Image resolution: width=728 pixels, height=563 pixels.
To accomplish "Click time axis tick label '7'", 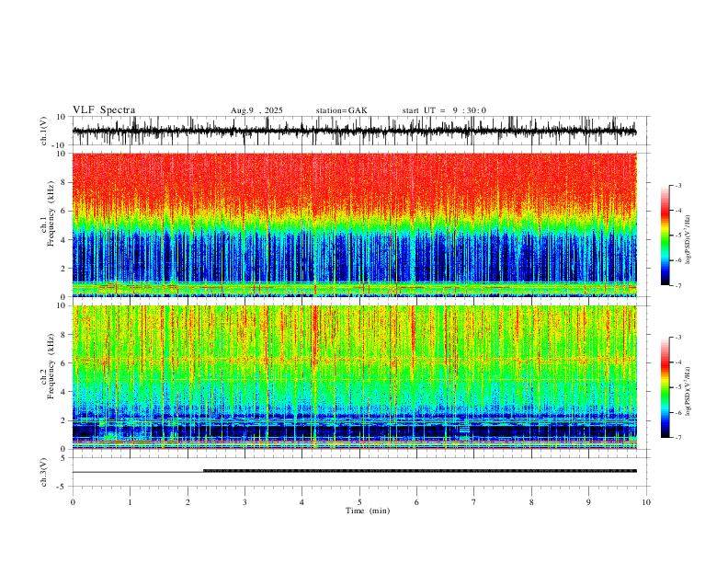I will tap(474, 502).
